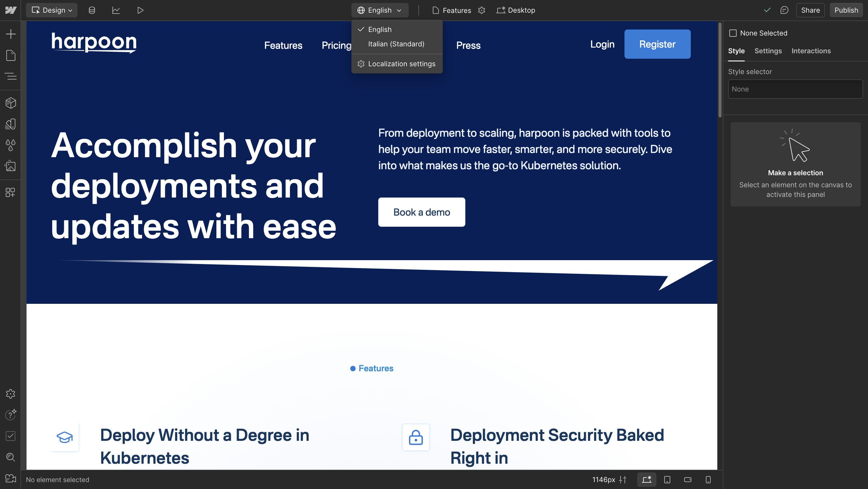The width and height of the screenshot is (868, 489).
Task: Click the Press nav link
Action: tap(468, 45)
